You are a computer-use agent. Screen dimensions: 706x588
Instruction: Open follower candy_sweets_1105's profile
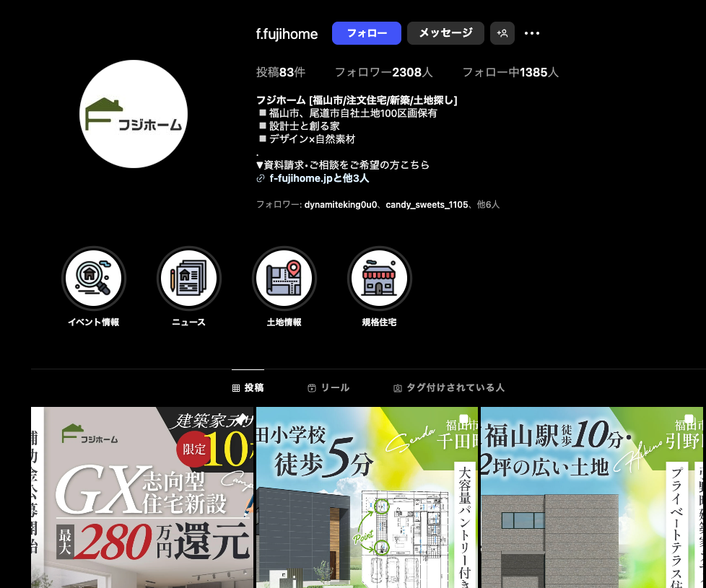(427, 205)
